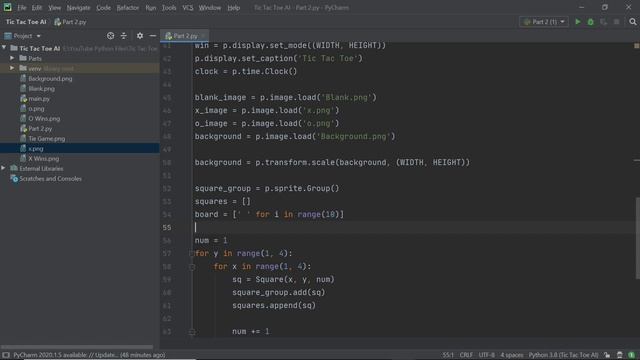Screen dimensions: 640x360
Task: Open the Refactor menu
Action: (x=128, y=8)
